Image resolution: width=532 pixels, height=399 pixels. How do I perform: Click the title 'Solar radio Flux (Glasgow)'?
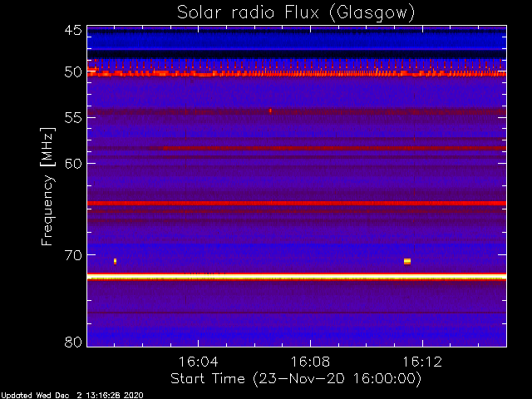pyautogui.click(x=296, y=13)
